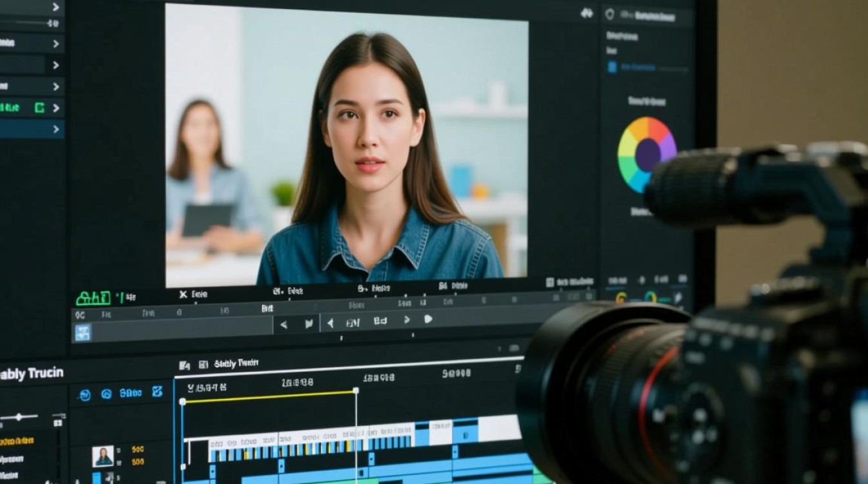Click the icon left of the timeline Stably Trucin tab
This screenshot has width=868, height=484.
click(203, 365)
